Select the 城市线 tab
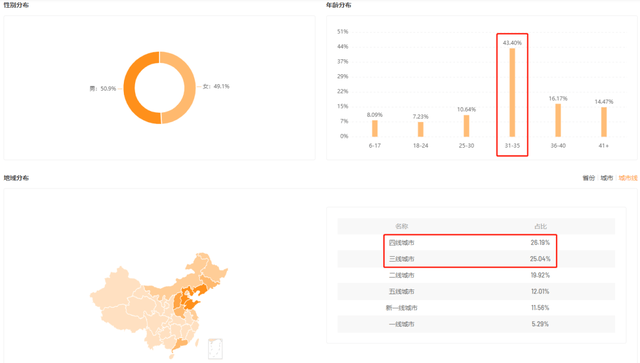Viewport: 640px width, 363px height. pos(628,178)
